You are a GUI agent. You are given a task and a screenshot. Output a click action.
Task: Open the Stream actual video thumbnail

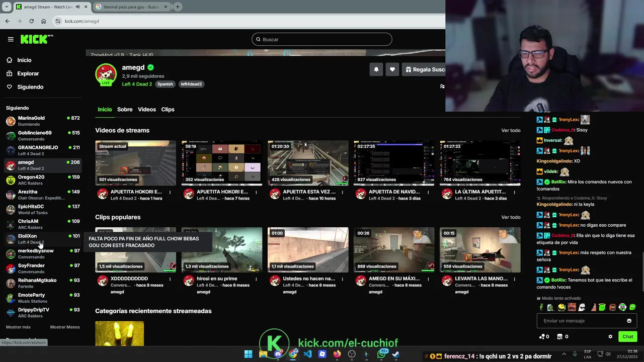click(x=136, y=163)
